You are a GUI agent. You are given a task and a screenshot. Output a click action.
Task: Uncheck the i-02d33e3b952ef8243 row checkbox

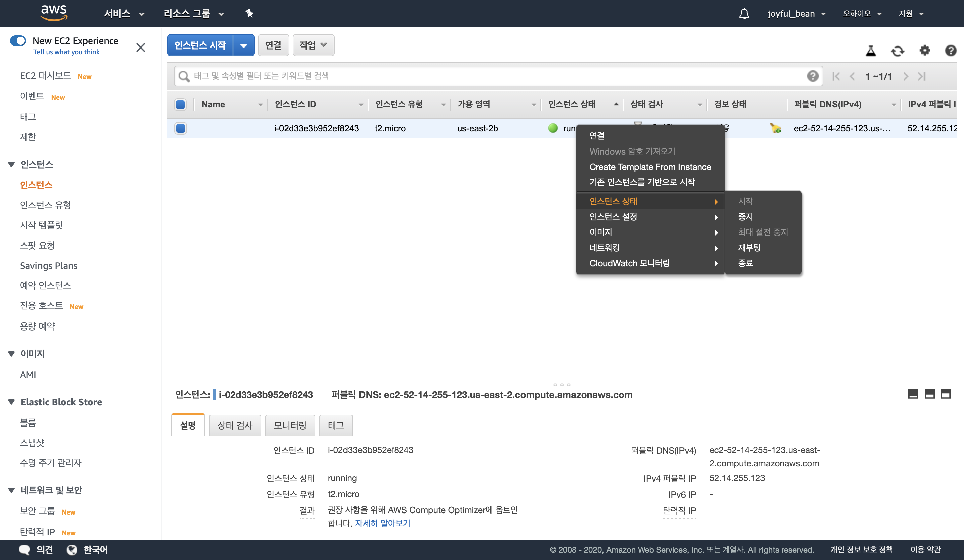[x=180, y=128]
